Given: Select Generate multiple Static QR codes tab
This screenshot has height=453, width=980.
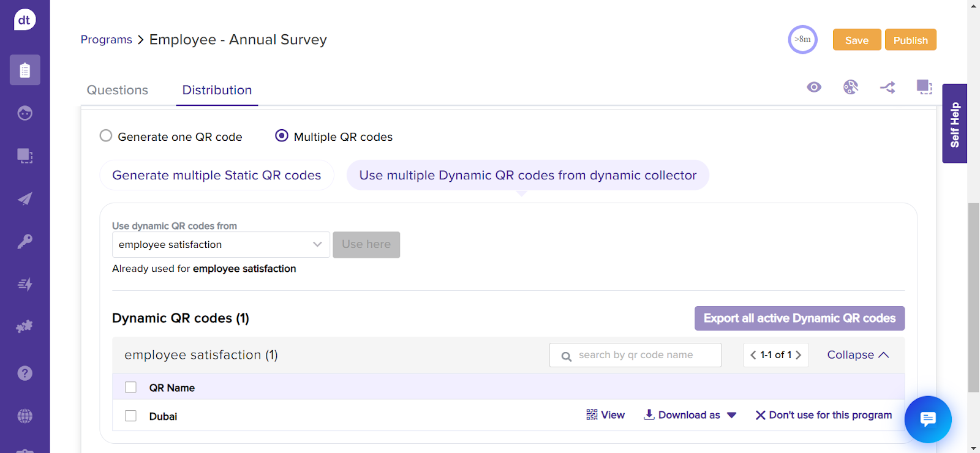Looking at the screenshot, I should pos(216,176).
